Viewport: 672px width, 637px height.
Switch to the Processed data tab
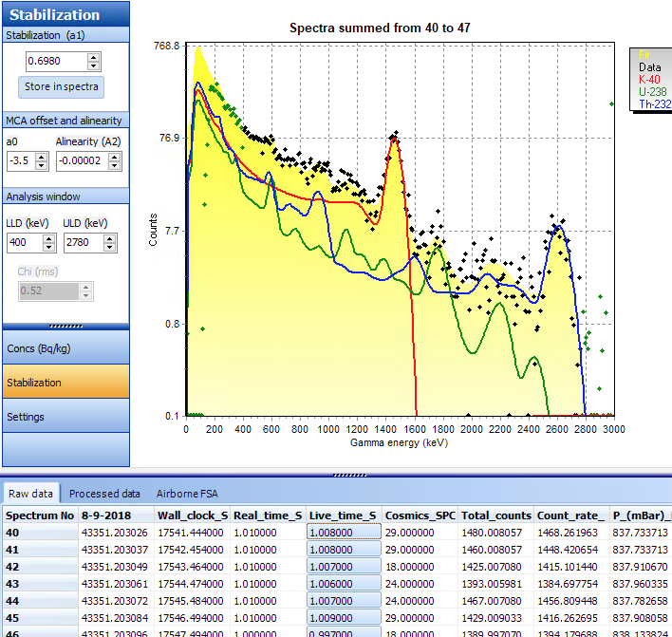tap(104, 494)
